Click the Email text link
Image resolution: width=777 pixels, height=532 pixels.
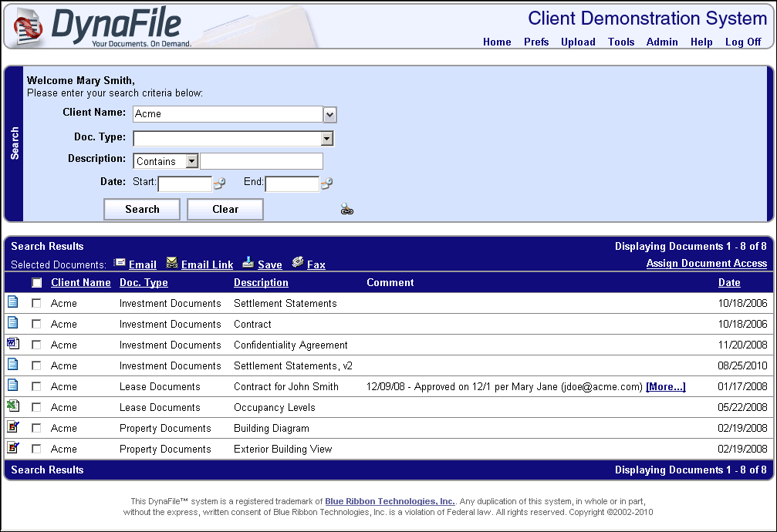pyautogui.click(x=143, y=264)
